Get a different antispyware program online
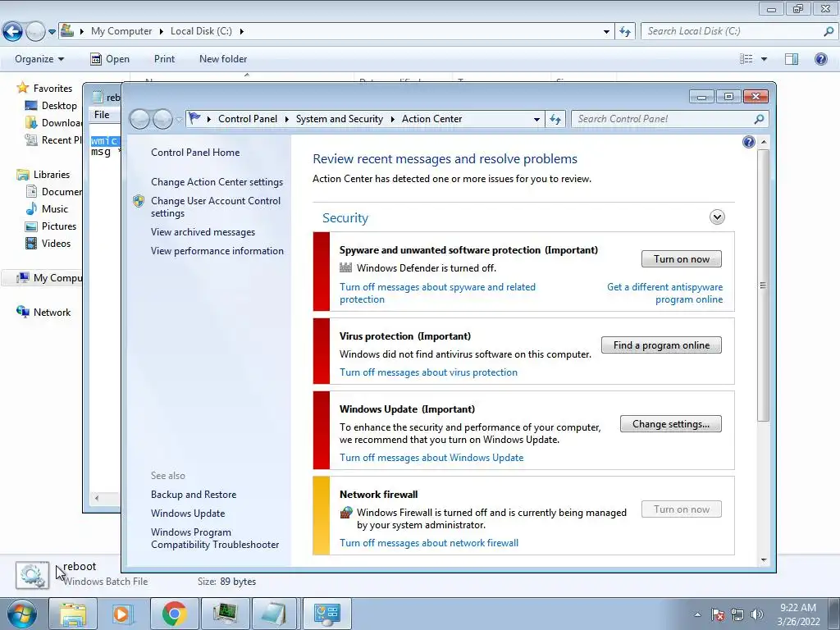This screenshot has height=630, width=840. click(664, 293)
